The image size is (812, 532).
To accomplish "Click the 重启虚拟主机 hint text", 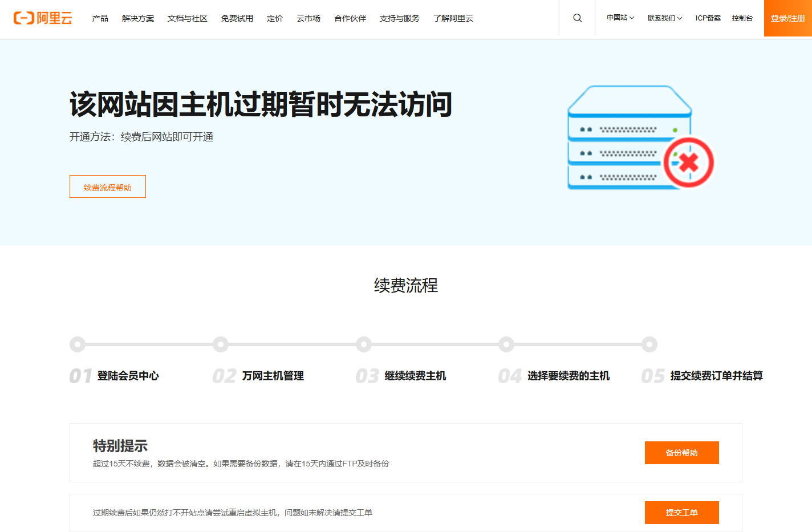I will [x=233, y=513].
